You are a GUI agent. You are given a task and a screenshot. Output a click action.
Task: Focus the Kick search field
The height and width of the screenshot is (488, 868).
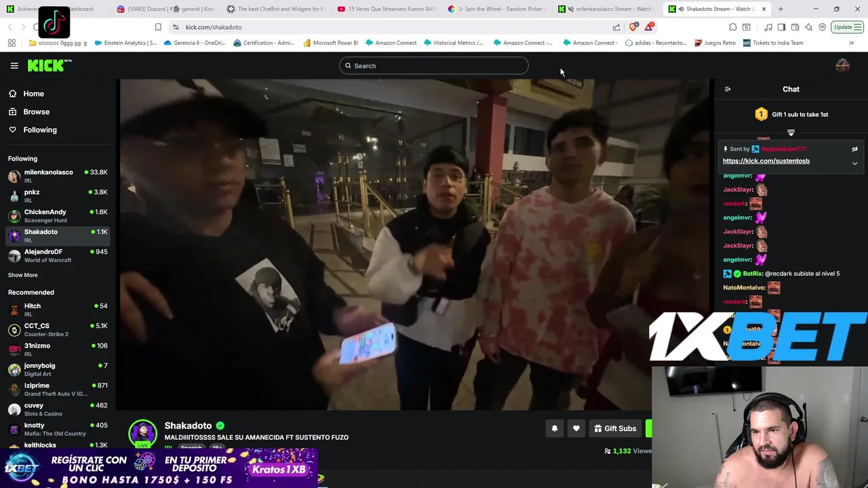click(434, 66)
